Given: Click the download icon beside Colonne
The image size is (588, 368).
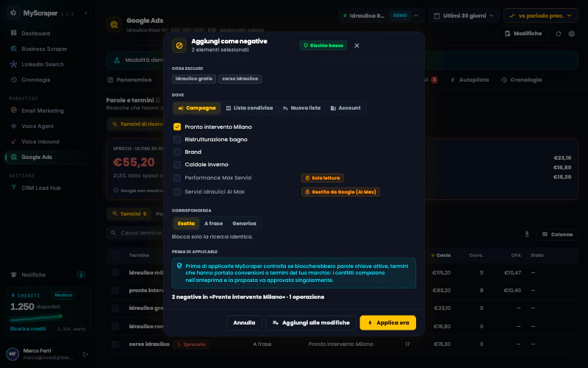Looking at the screenshot, I should tap(527, 234).
